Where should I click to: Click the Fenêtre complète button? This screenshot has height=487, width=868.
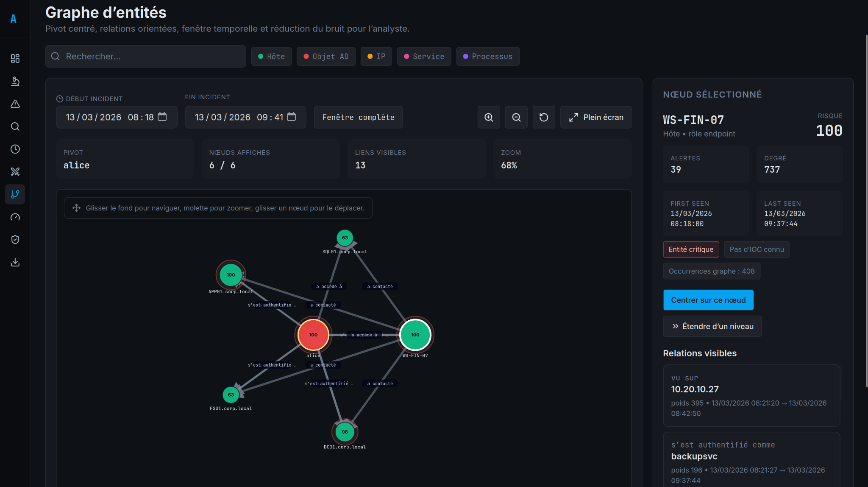(x=358, y=118)
